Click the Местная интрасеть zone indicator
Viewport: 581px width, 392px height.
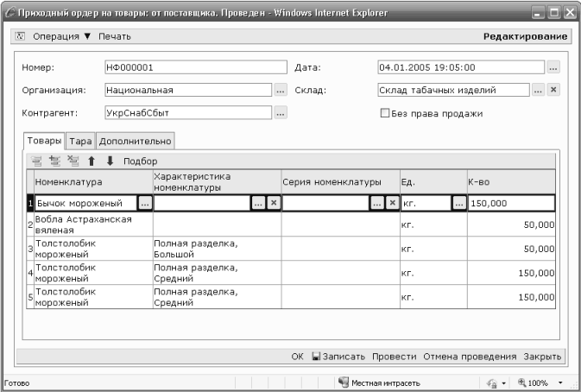coord(380,383)
